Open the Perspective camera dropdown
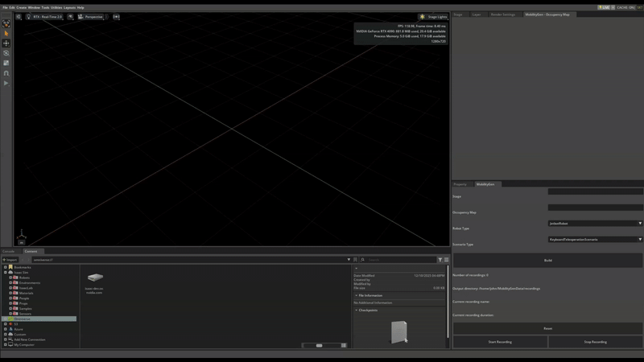Screen dimensions: 644x362 coord(91,16)
